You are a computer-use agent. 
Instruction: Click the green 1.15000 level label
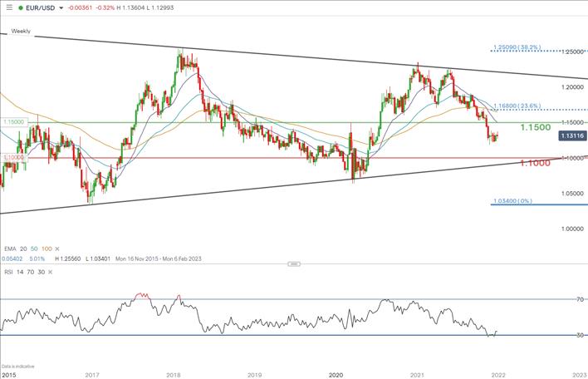click(14, 121)
